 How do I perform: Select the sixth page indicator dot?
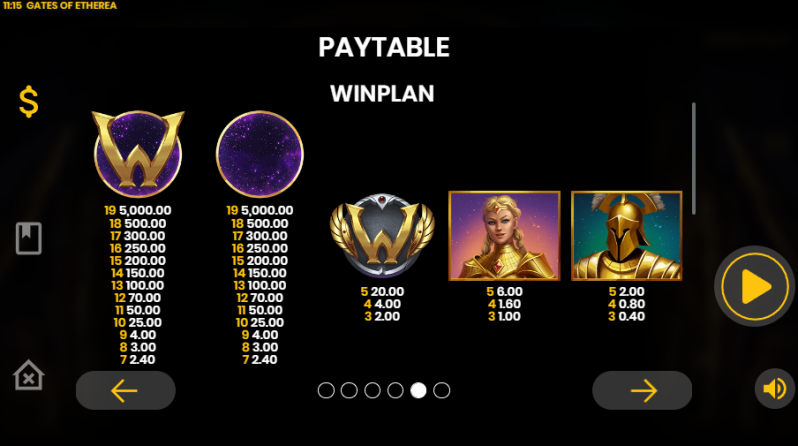[442, 391]
